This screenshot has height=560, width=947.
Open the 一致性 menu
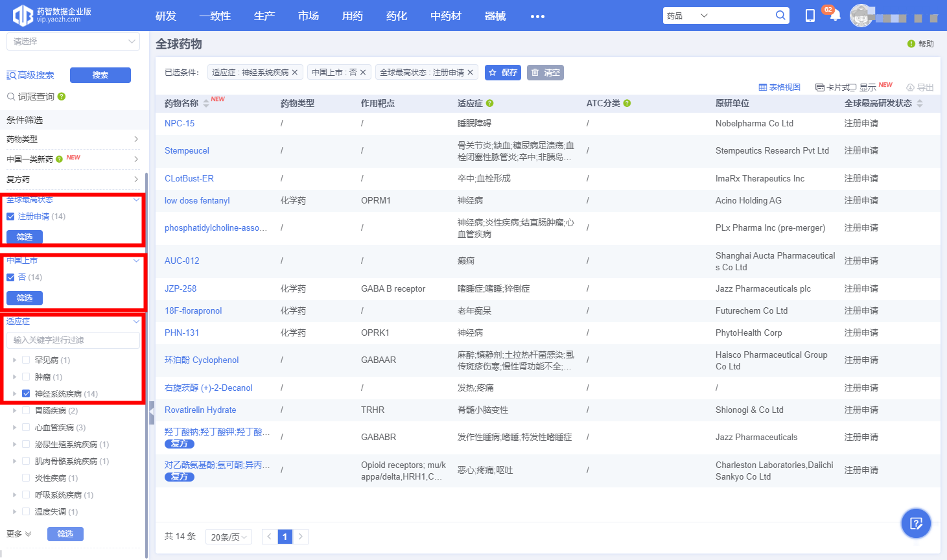point(215,16)
